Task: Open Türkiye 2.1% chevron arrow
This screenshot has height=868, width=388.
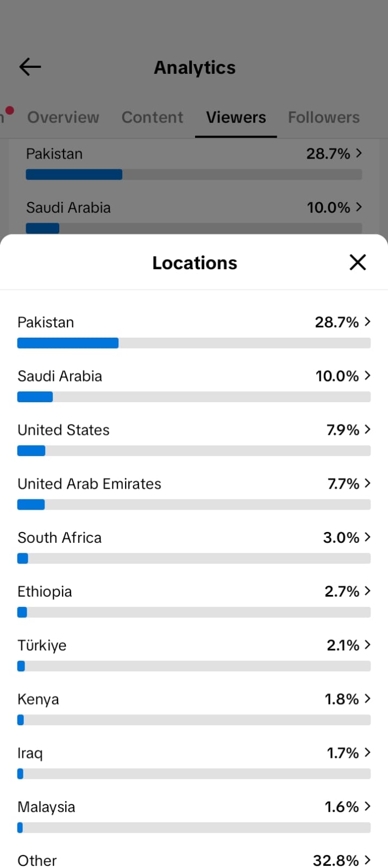Action: 368,644
